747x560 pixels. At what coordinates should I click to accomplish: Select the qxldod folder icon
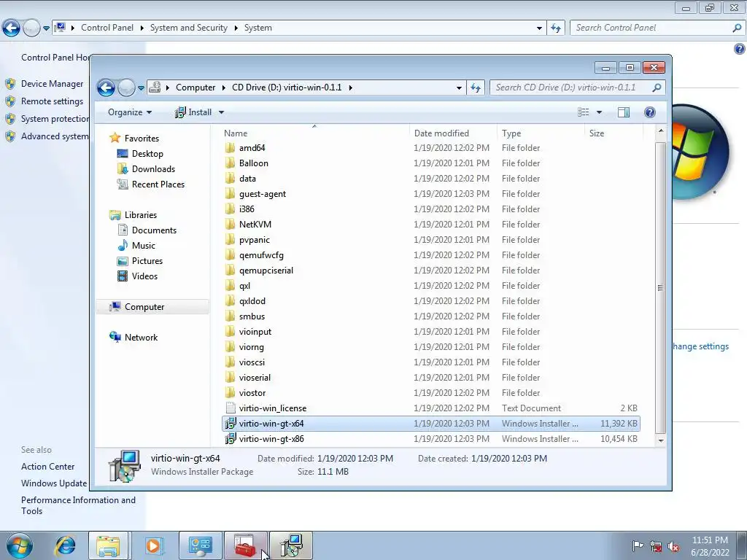pos(230,301)
